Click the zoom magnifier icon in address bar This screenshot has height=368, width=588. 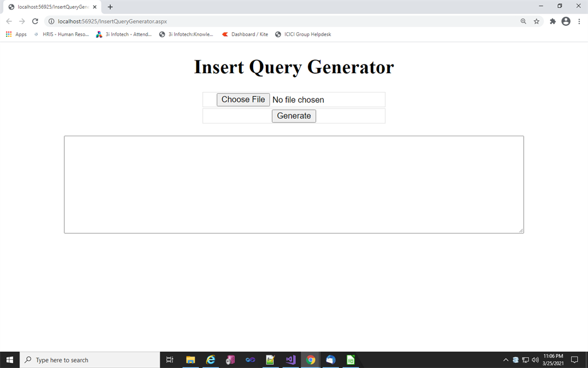coord(523,21)
